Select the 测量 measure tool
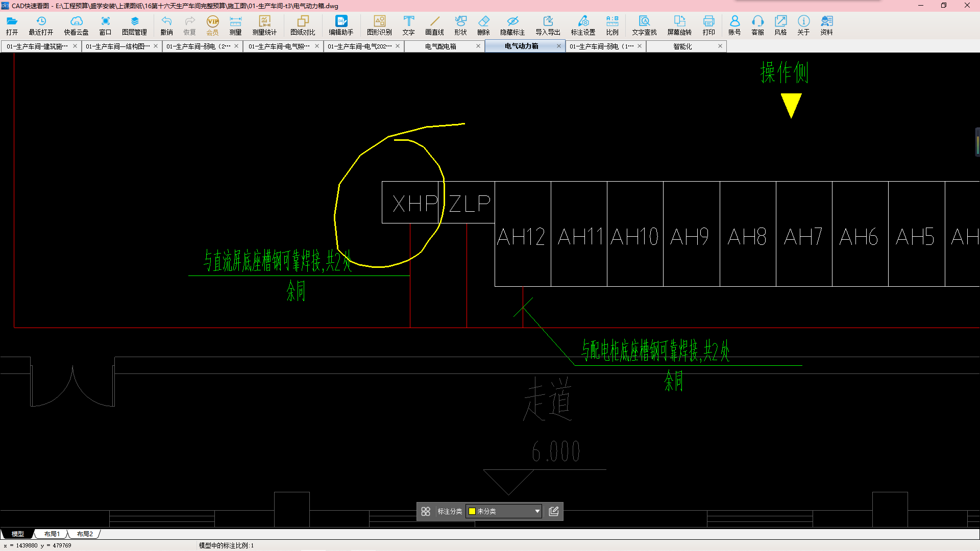This screenshot has width=980, height=551. (x=235, y=25)
